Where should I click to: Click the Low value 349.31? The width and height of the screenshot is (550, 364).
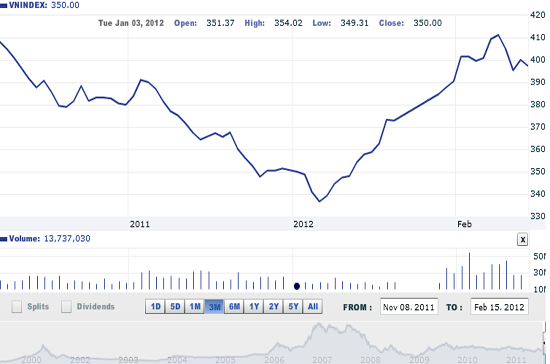[354, 23]
